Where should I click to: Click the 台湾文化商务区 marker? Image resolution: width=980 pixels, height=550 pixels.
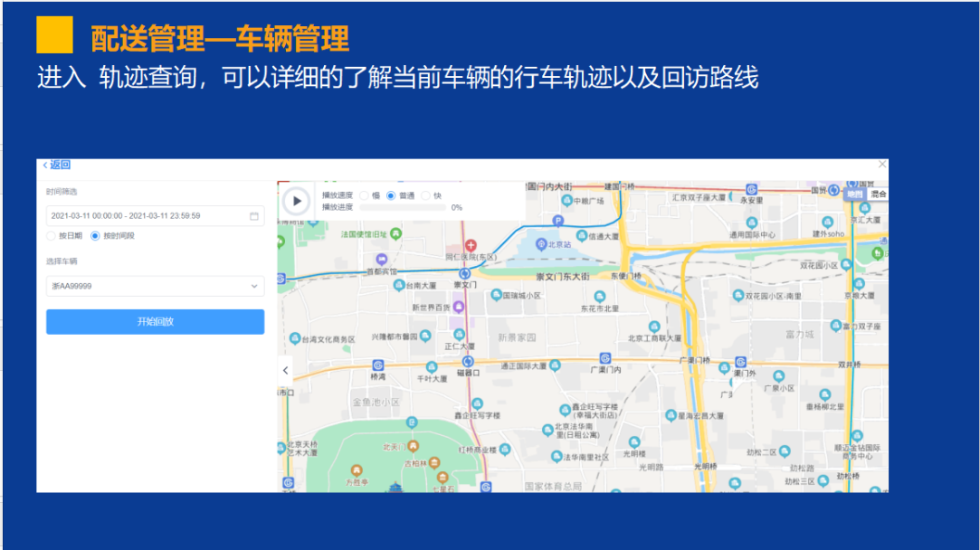point(295,338)
